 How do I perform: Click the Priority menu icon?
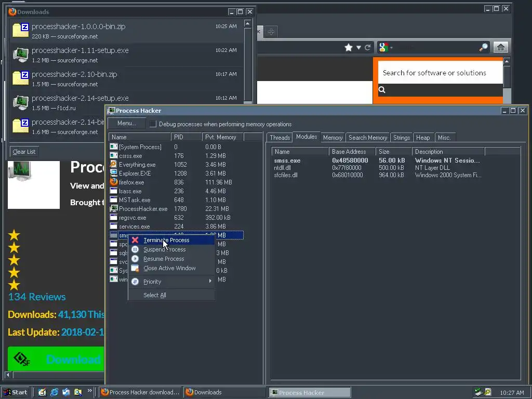point(135,282)
